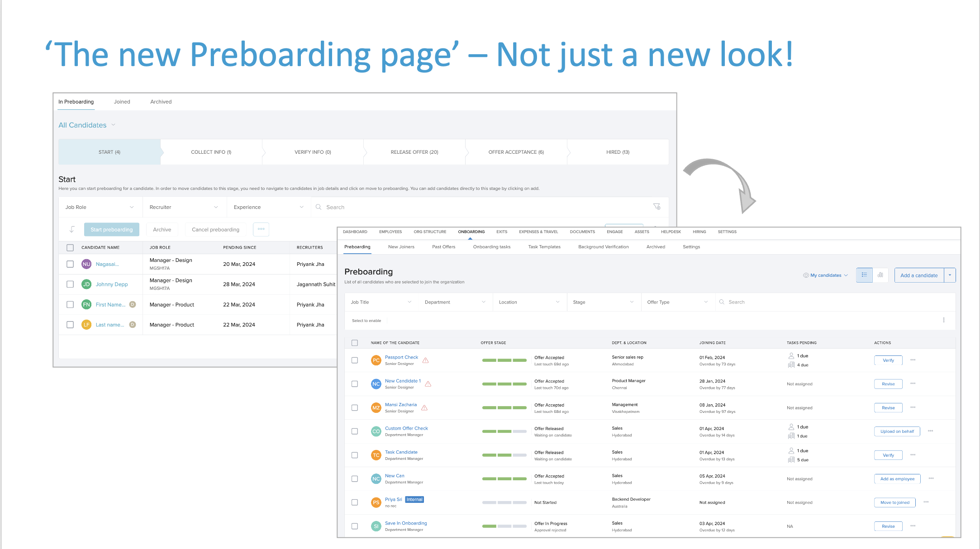
Task: Select the Release Offer (20) pipeline stage
Action: pyautogui.click(x=414, y=152)
